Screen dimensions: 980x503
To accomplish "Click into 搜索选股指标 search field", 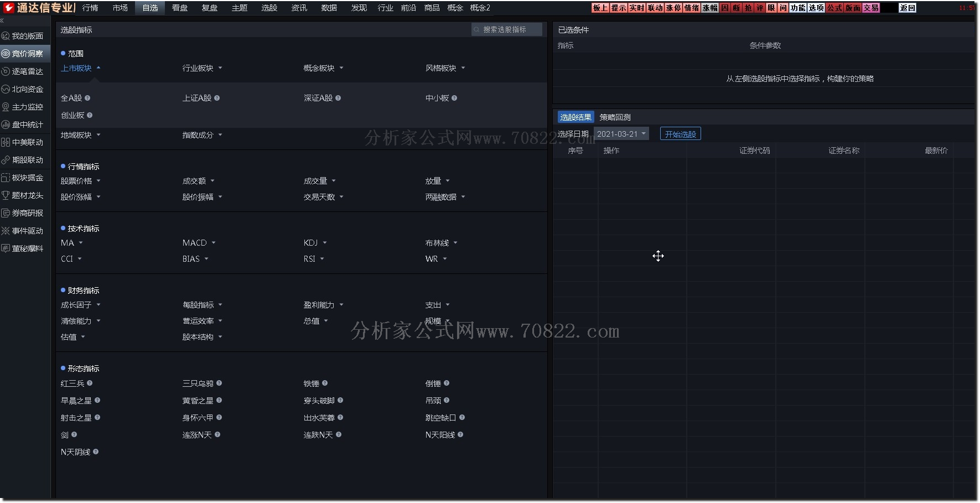I will (507, 29).
